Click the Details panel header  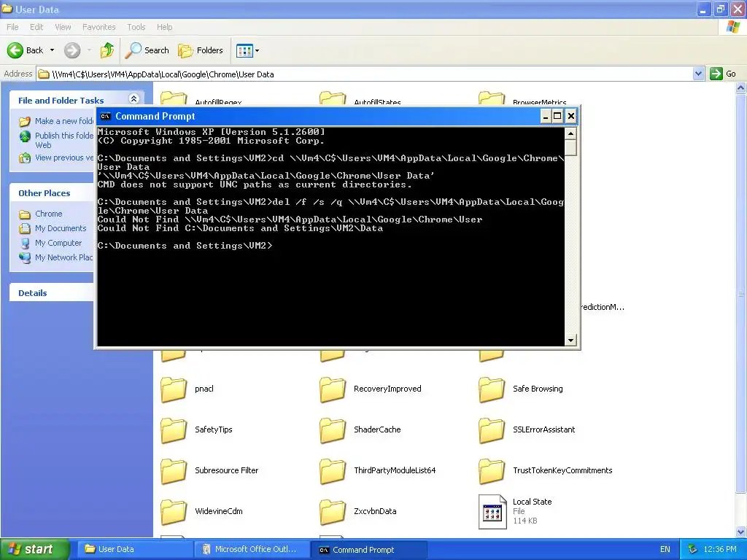pos(52,293)
